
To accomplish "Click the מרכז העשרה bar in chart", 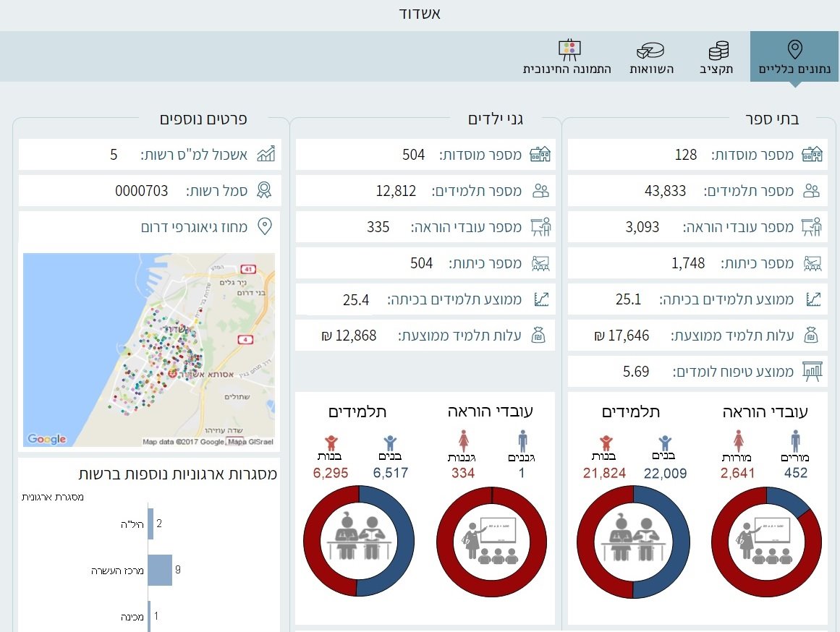I will [160, 570].
